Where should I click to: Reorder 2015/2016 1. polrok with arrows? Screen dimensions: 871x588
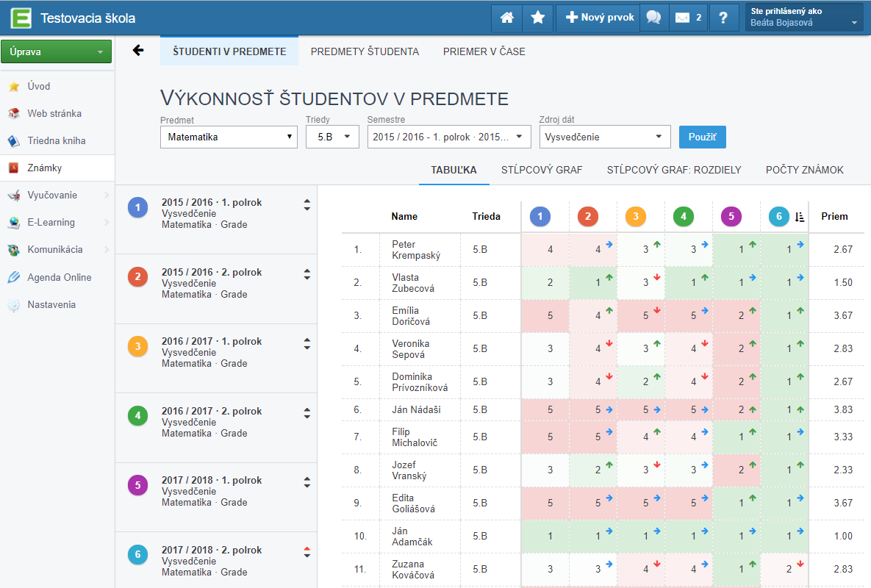tap(307, 205)
